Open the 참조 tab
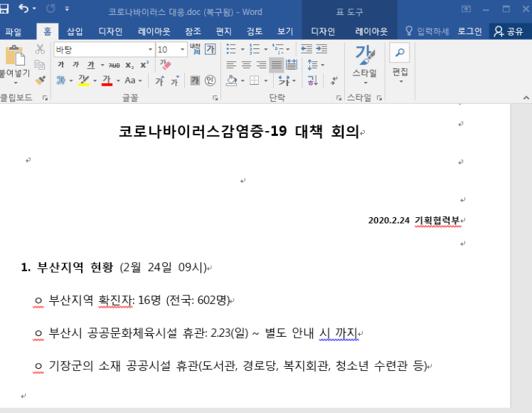The image size is (532, 413). coord(193,31)
